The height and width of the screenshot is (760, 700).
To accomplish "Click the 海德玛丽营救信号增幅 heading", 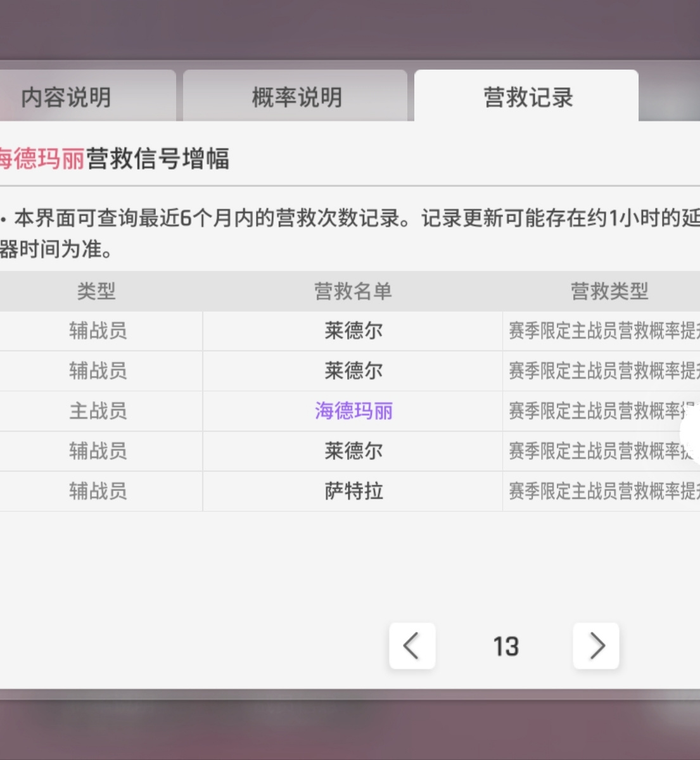I will click(x=114, y=158).
